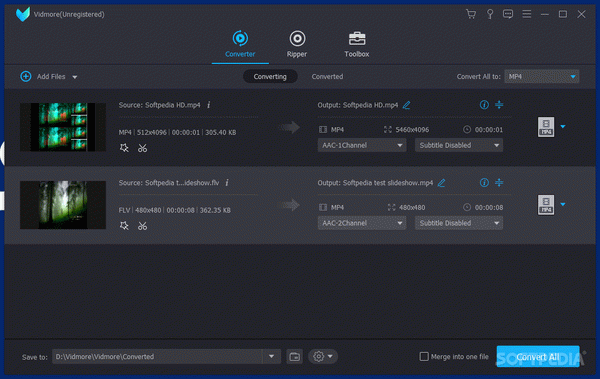Click the 00:00:08 output duration
600x379 pixels.
tap(489, 207)
